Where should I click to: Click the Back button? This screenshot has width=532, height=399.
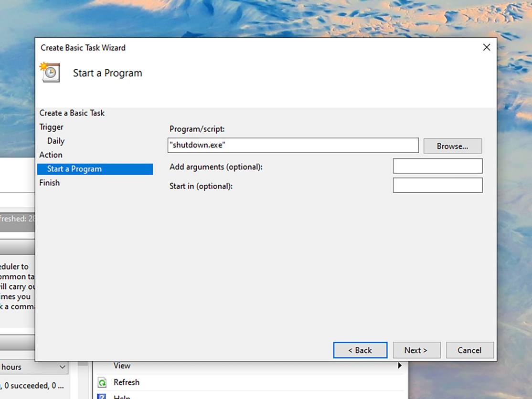click(x=360, y=350)
